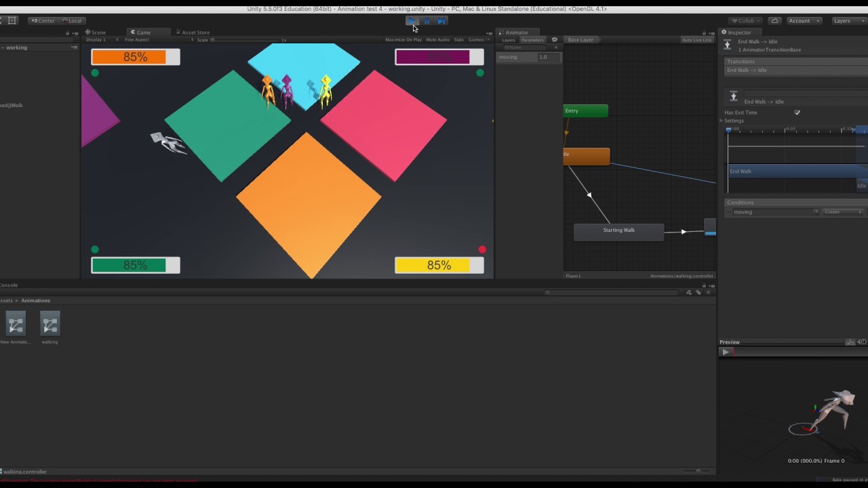Screen dimensions: 868x488
Task: Toggle the Stats overlay button
Action: click(458, 40)
